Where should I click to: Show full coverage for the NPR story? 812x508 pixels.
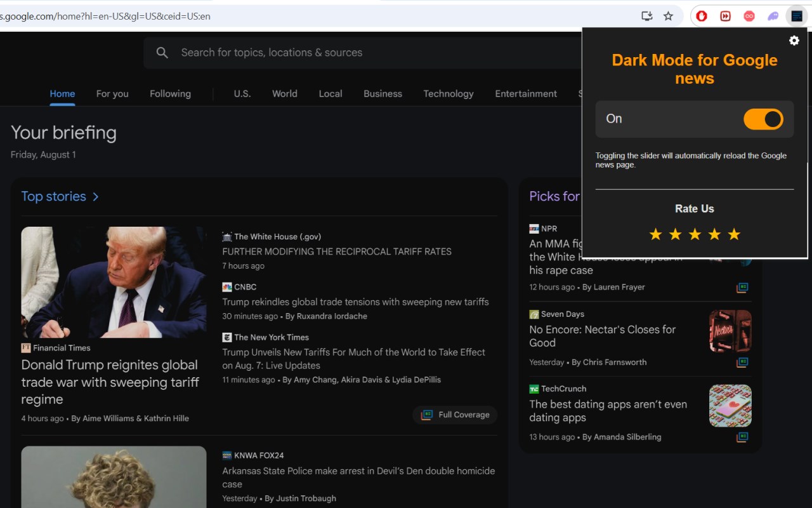(x=742, y=288)
